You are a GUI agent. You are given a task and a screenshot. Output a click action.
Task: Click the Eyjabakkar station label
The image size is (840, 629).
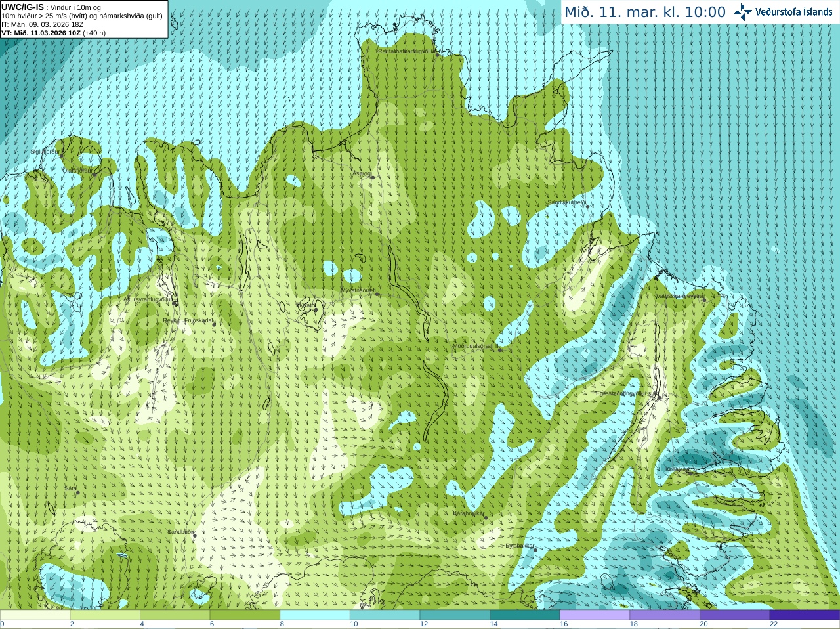[x=520, y=546]
